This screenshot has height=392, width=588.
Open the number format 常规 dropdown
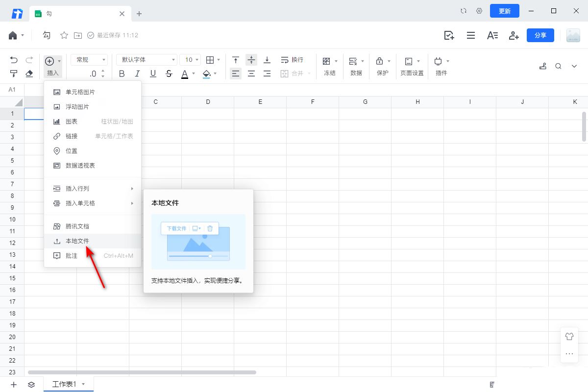89,60
